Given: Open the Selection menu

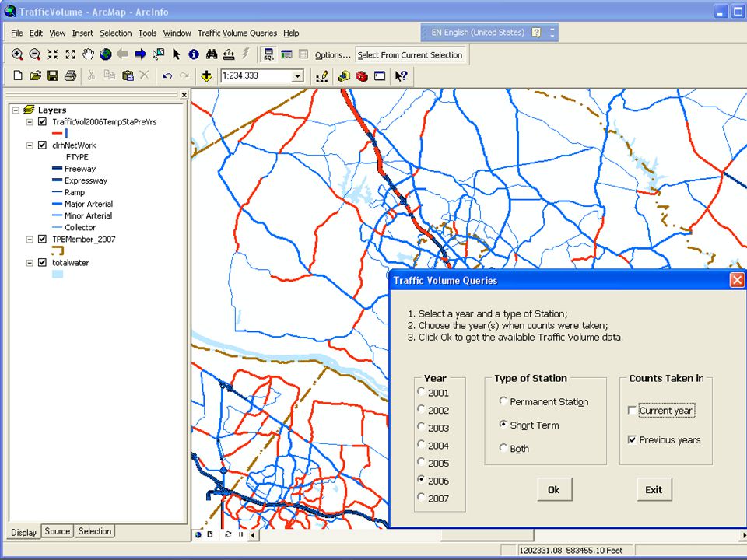Looking at the screenshot, I should pyautogui.click(x=116, y=33).
